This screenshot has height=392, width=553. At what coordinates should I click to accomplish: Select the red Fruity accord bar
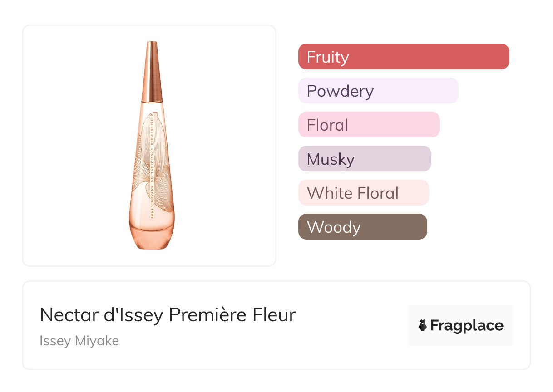click(404, 57)
